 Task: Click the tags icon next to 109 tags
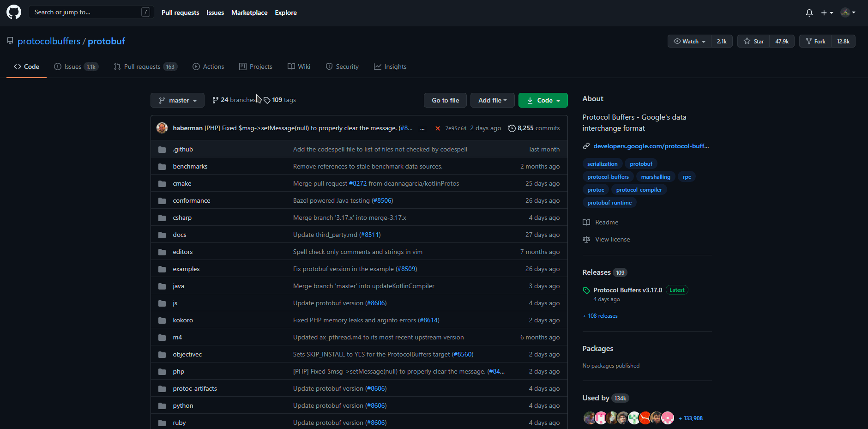267,100
